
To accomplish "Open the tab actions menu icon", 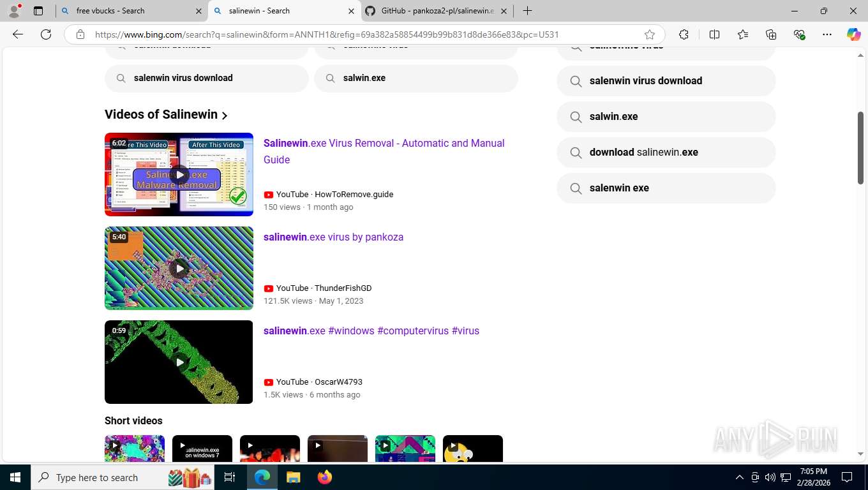I will tap(38, 11).
